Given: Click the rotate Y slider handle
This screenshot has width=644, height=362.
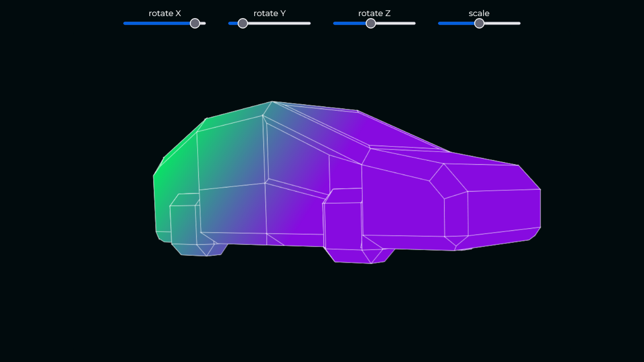Looking at the screenshot, I should coord(243,23).
